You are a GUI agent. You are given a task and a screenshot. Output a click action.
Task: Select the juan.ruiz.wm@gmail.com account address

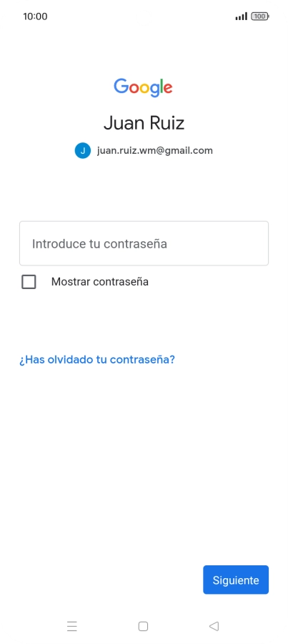(x=155, y=151)
